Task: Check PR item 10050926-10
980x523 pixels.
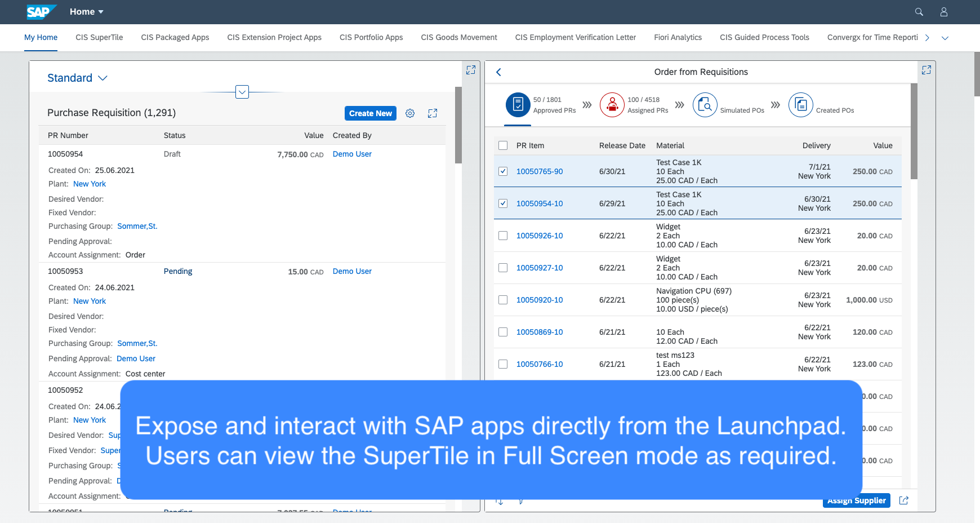Action: [x=503, y=236]
